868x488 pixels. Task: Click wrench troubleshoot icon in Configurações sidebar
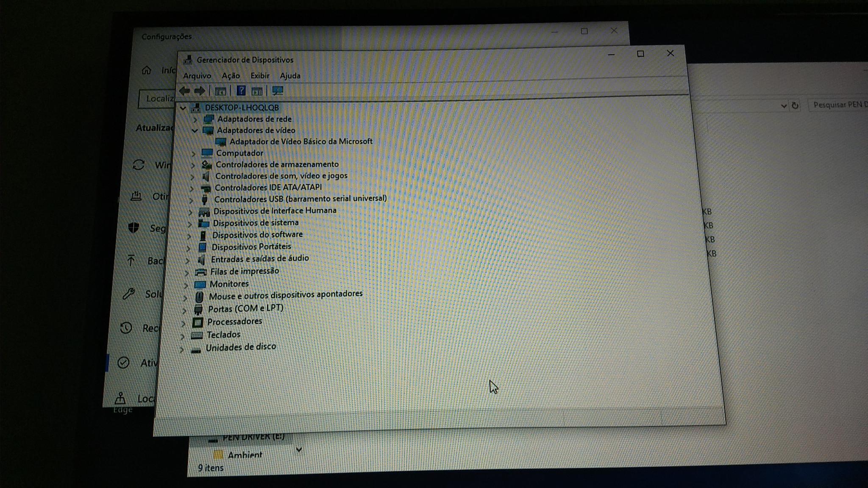click(x=128, y=293)
